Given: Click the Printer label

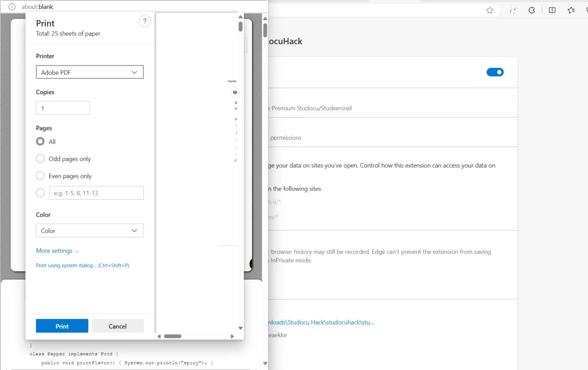Looking at the screenshot, I should coord(45,56).
